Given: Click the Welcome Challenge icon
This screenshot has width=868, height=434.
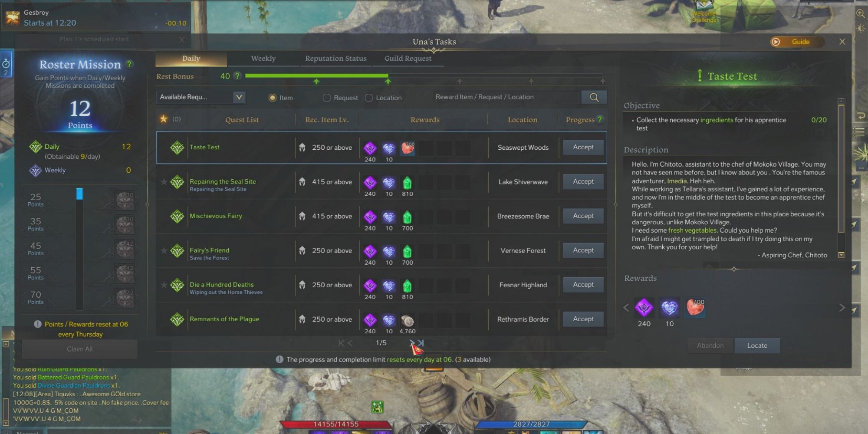Looking at the screenshot, I should (x=704, y=11).
